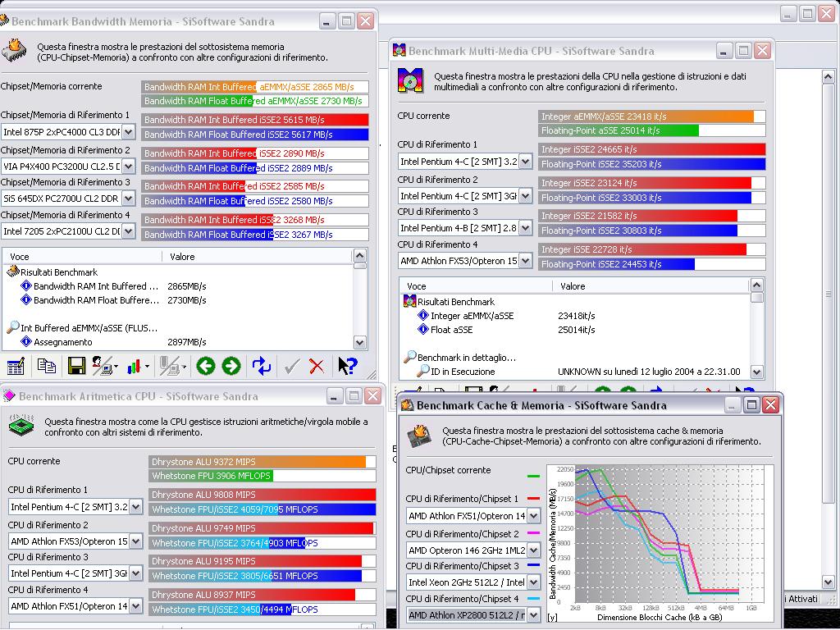
Task: Click the blue diamond icon beside Assegnamento
Action: (x=25, y=341)
